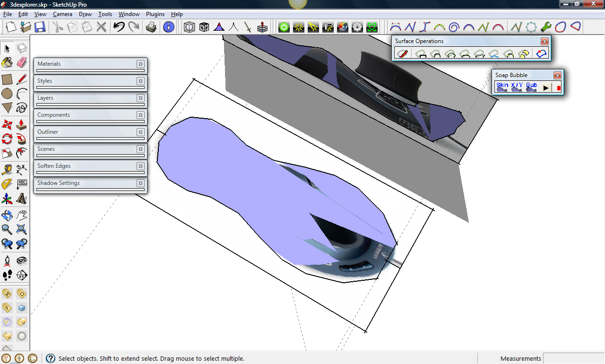This screenshot has width=605, height=364.
Task: Click the green wrench tool icon
Action: point(546,27)
